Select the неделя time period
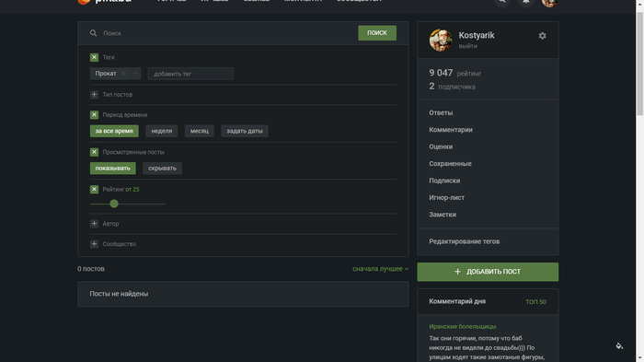 [161, 131]
